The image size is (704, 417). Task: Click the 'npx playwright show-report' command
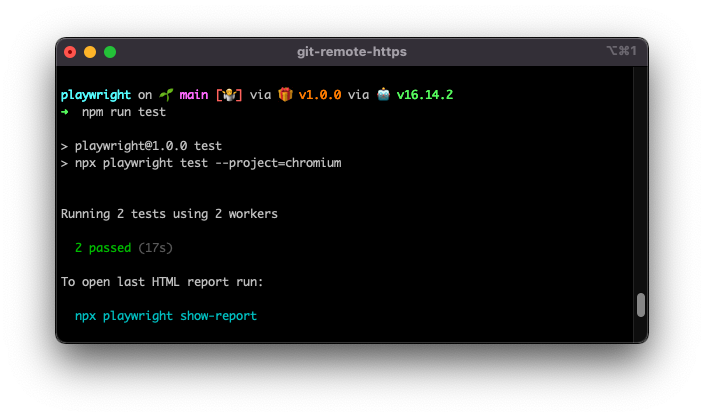click(166, 316)
